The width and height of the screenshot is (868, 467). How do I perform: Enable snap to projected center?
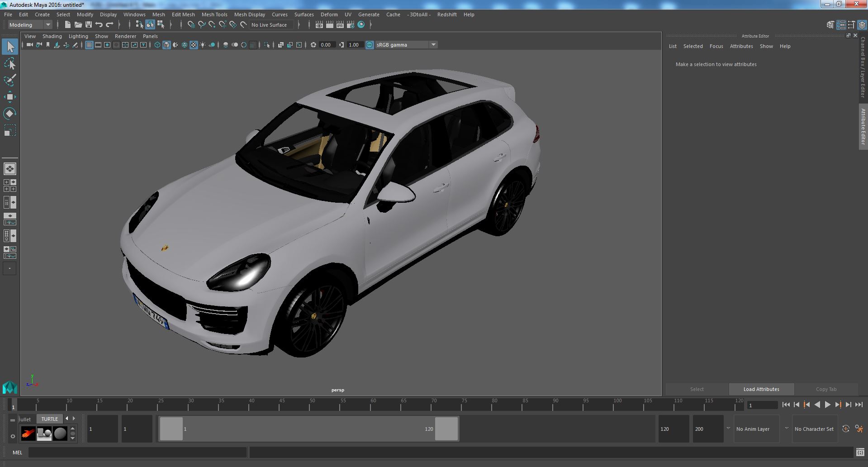point(223,25)
